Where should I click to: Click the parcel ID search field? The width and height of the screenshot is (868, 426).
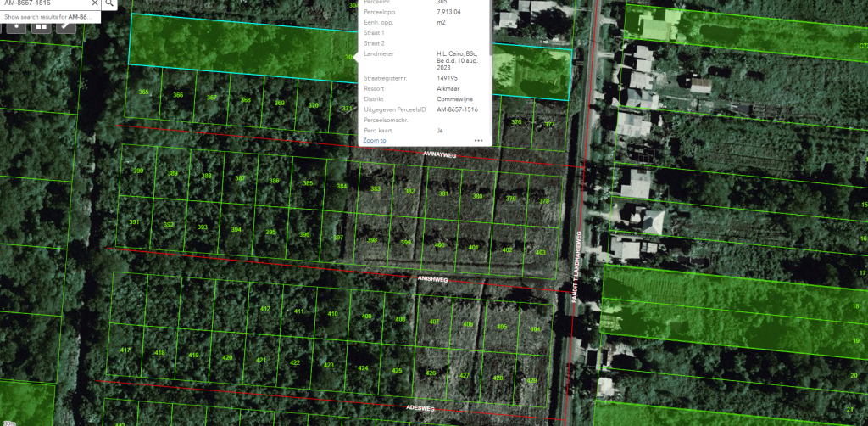point(42,3)
